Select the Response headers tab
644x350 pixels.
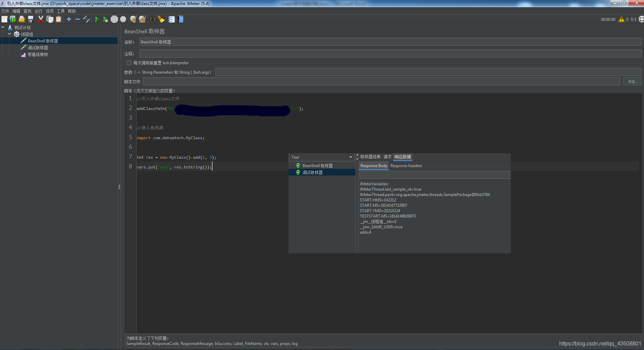[x=406, y=166]
